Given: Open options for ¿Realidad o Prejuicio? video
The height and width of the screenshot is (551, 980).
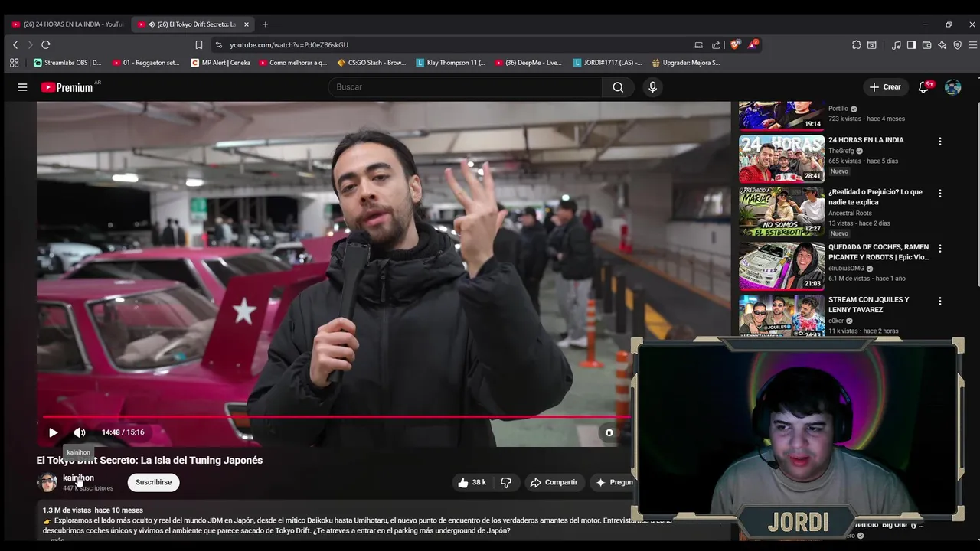Looking at the screenshot, I should tap(940, 194).
